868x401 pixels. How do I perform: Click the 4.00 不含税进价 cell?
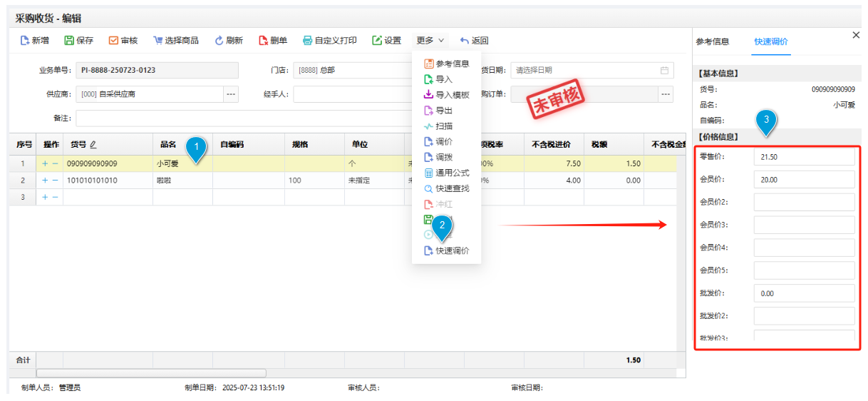coord(555,181)
